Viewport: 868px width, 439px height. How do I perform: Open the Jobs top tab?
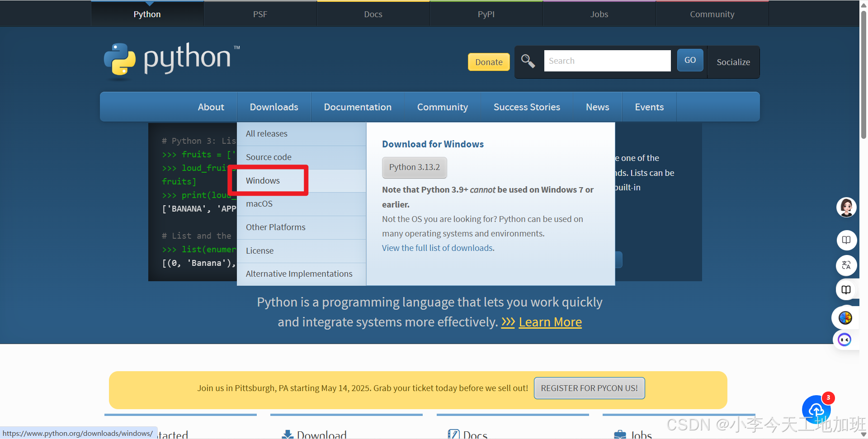pos(599,14)
